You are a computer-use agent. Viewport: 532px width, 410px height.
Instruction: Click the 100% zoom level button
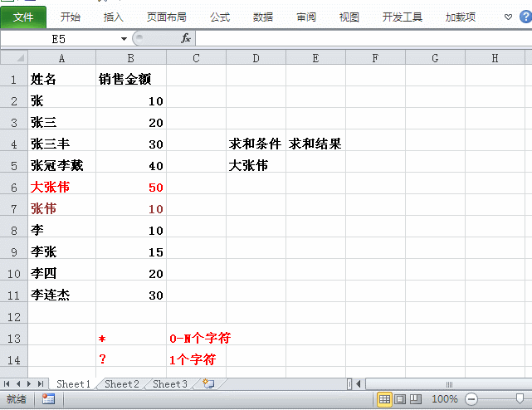[x=445, y=399]
